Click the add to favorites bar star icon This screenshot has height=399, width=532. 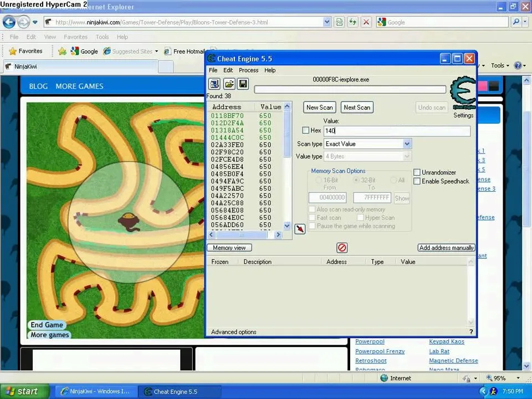(x=63, y=51)
